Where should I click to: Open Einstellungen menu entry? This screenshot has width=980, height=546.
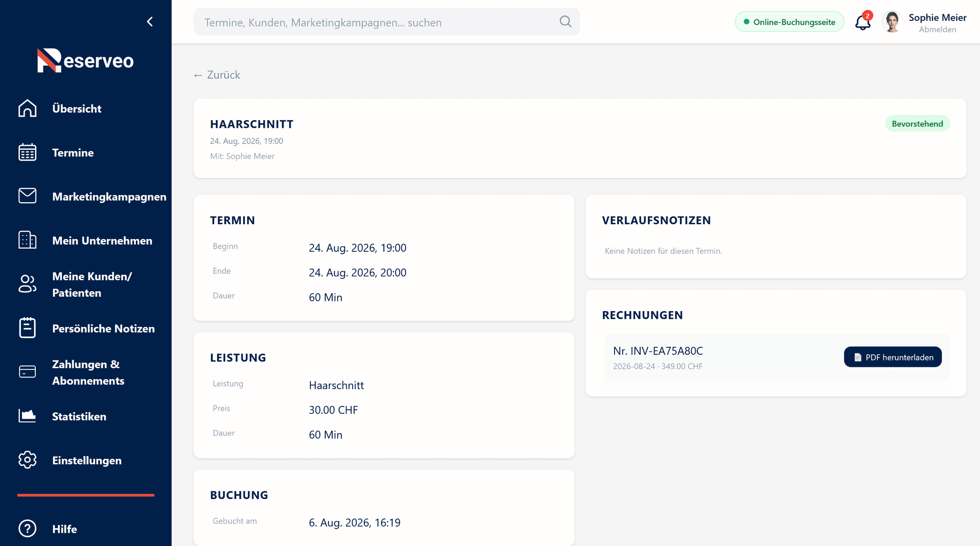87,460
